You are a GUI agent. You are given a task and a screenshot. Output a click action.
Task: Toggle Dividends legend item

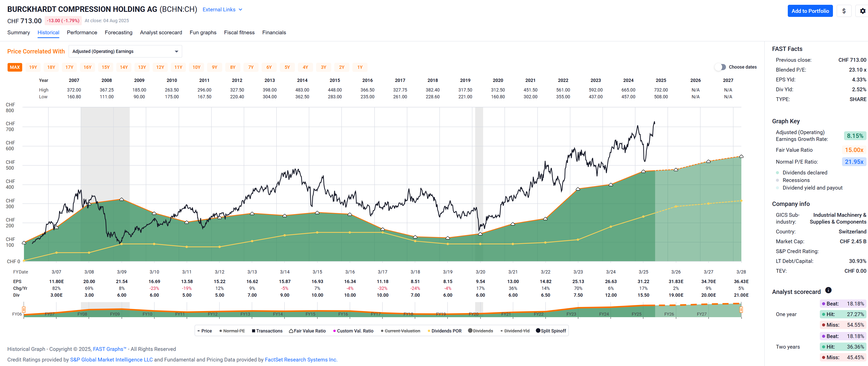481,331
